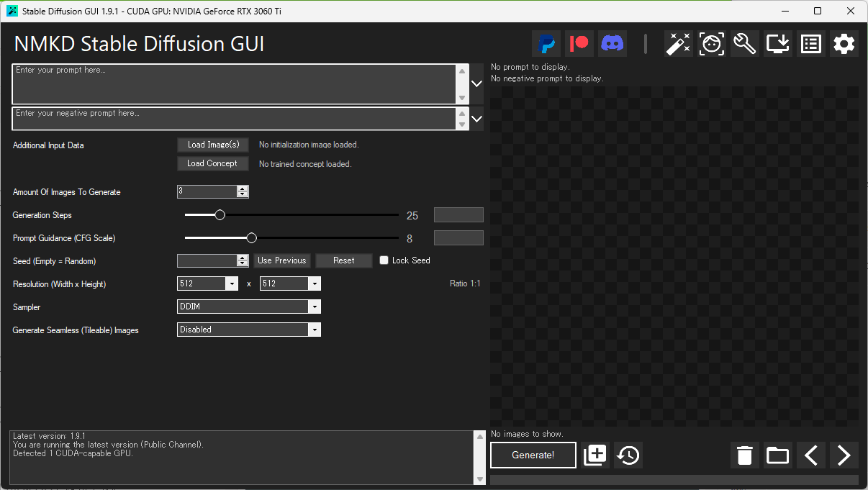Click the Use Previous seed button
The width and height of the screenshot is (868, 490).
[282, 260]
